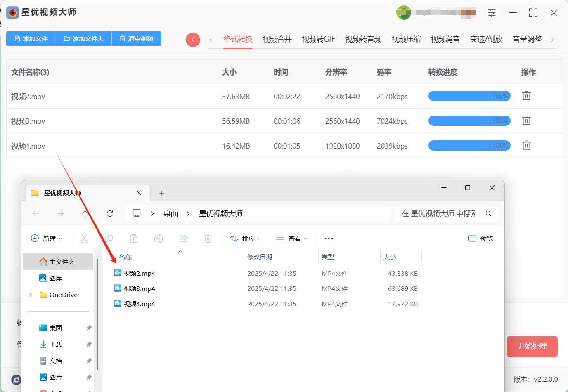Click the 开始处理 button
Viewport: 568px width, 392px height.
pyautogui.click(x=532, y=347)
